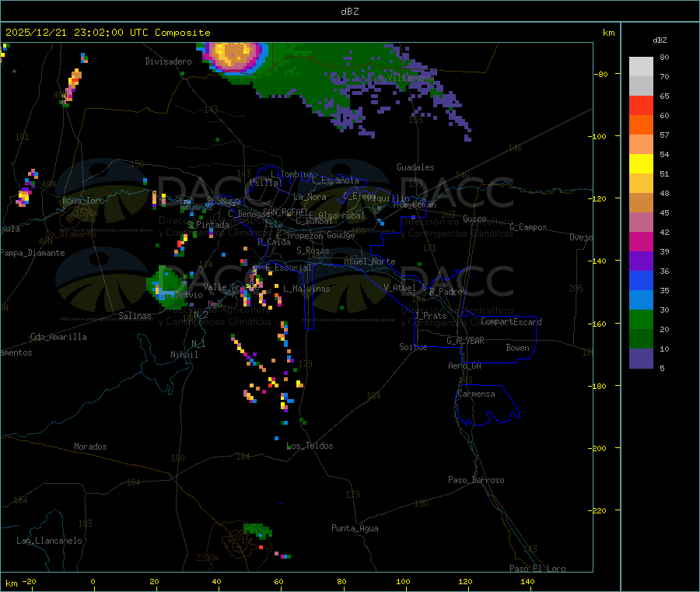Screen dimensions: 700x592
Task: Click the Paso_El_Loro place label
Action: [x=538, y=568]
